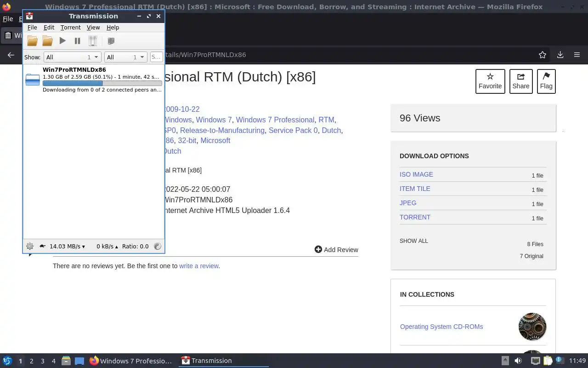Open the Service Pack 0 topic link
This screenshot has height=368, width=588.
293,130
